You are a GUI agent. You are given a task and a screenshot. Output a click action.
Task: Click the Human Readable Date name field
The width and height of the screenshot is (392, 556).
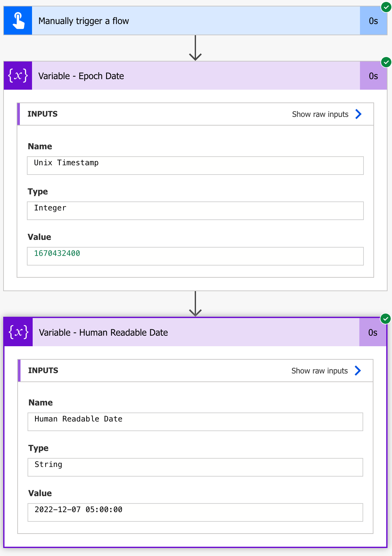[195, 422]
